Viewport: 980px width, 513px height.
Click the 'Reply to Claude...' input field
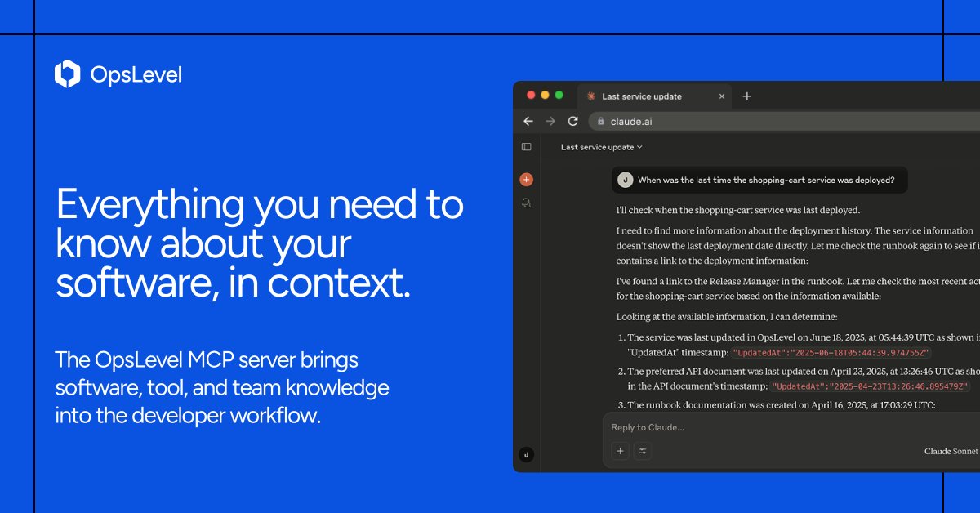click(x=792, y=427)
